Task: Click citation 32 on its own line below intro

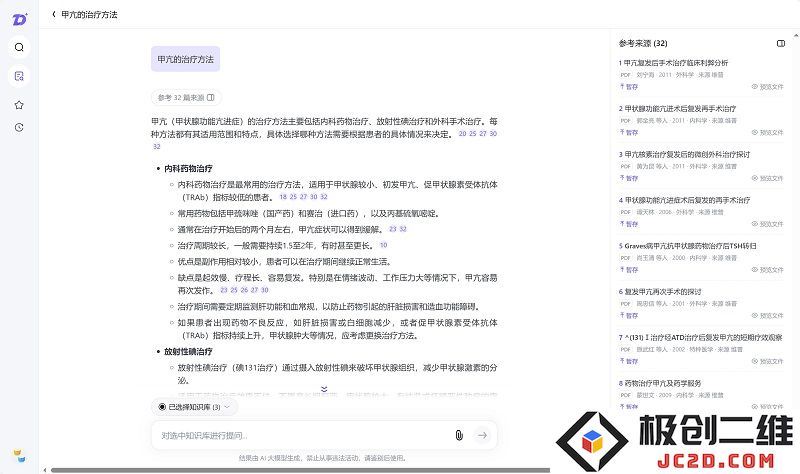Action: point(157,146)
